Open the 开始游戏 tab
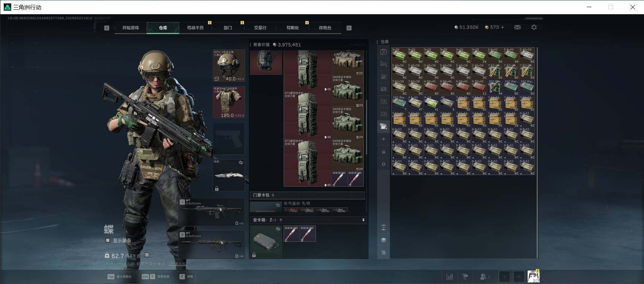This screenshot has height=284, width=644. tap(130, 28)
